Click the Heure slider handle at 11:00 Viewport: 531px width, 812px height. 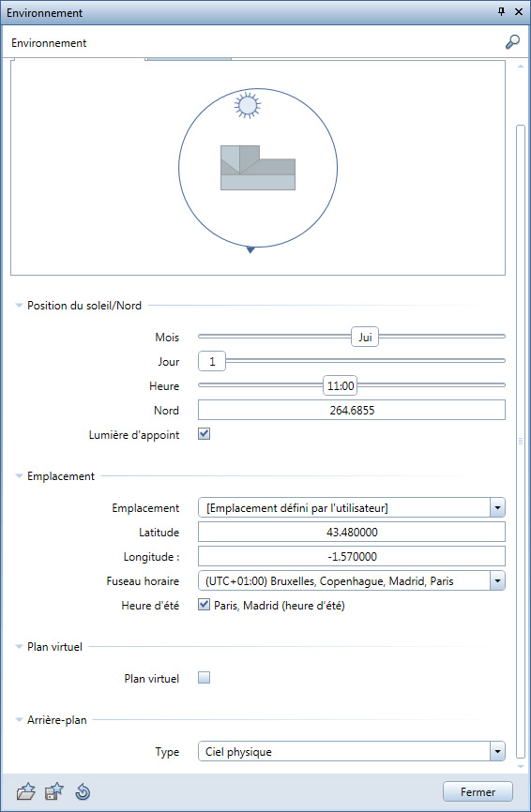point(341,385)
